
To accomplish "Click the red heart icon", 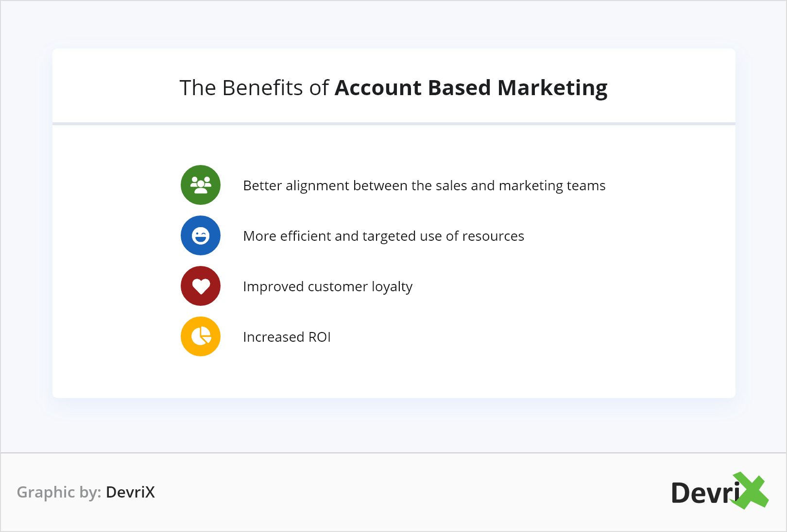I will 201,286.
